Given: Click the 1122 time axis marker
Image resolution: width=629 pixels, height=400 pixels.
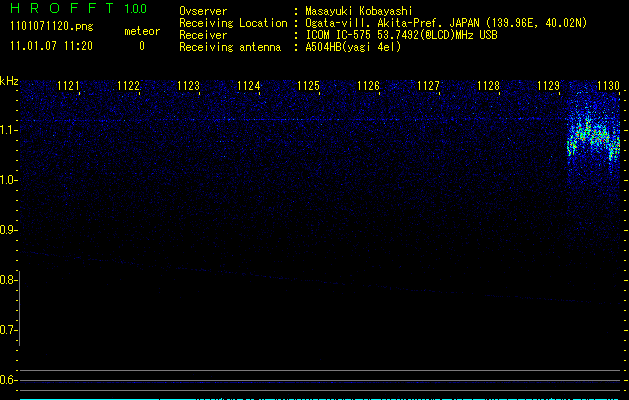Looking at the screenshot, I should 128,86.
